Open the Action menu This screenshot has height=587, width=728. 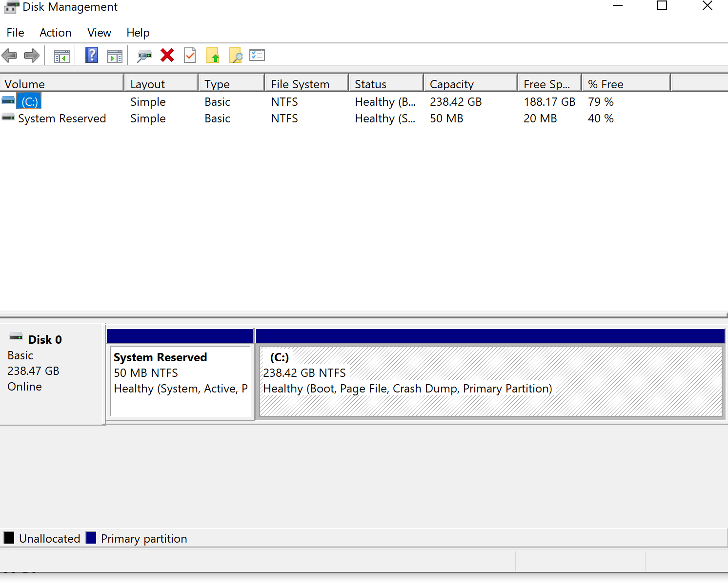pyautogui.click(x=56, y=33)
